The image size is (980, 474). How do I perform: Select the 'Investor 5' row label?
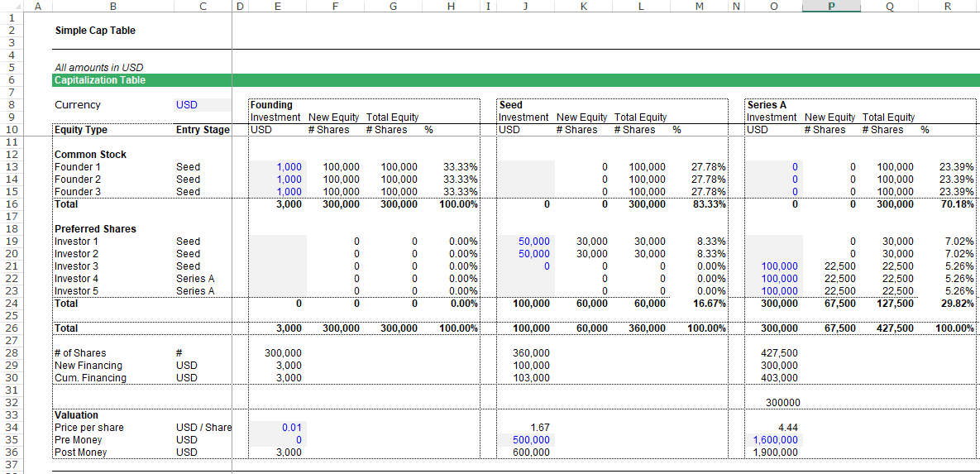76,291
